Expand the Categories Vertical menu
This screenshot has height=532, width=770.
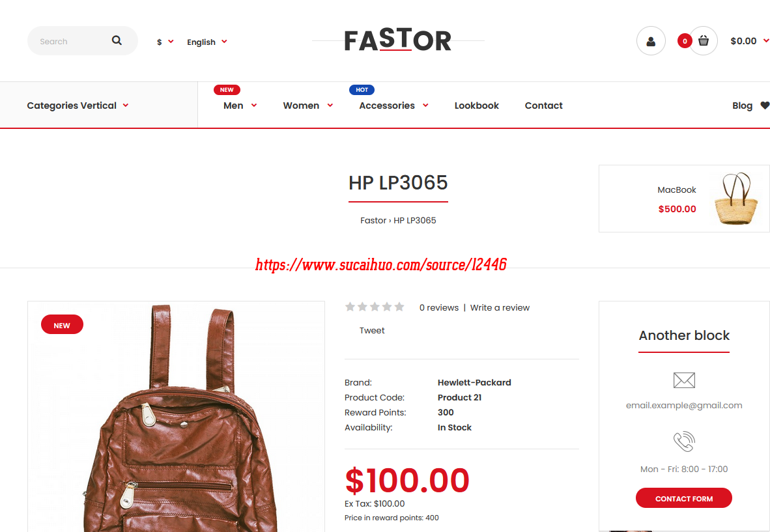point(78,105)
